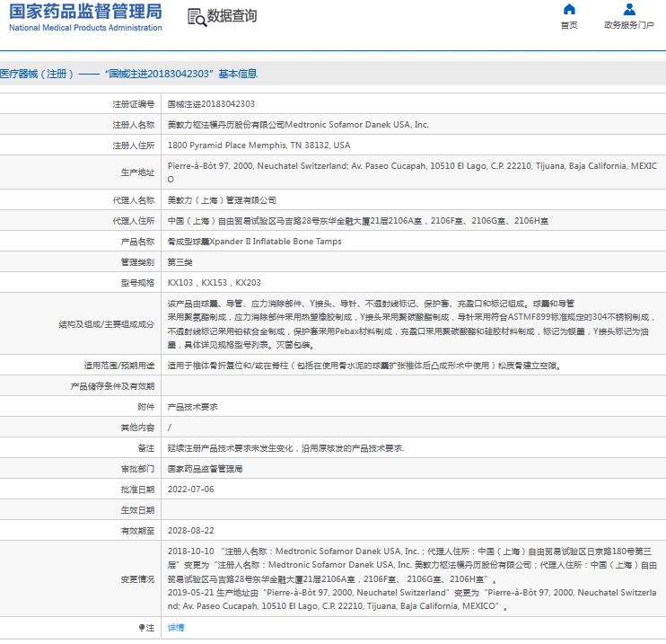Click model specs KX103，KX153，KX203
The width and height of the screenshot is (666, 644).
pos(214,283)
